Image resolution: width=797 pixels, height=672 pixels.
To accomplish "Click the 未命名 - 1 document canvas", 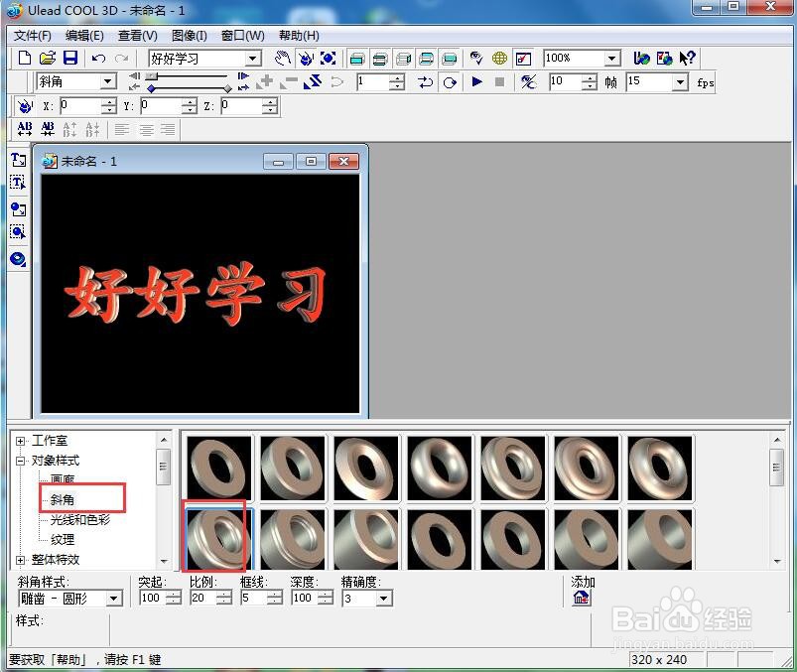I will pyautogui.click(x=200, y=293).
